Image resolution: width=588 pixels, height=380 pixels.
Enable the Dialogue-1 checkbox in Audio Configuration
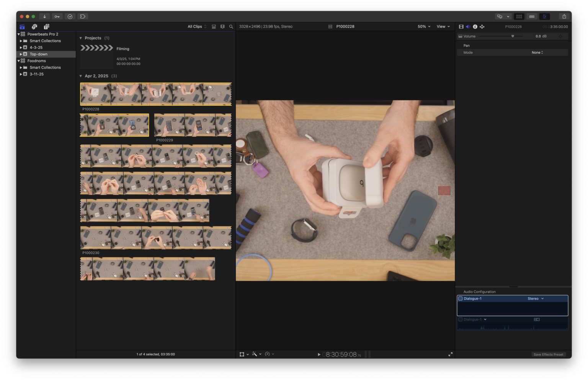coord(460,298)
